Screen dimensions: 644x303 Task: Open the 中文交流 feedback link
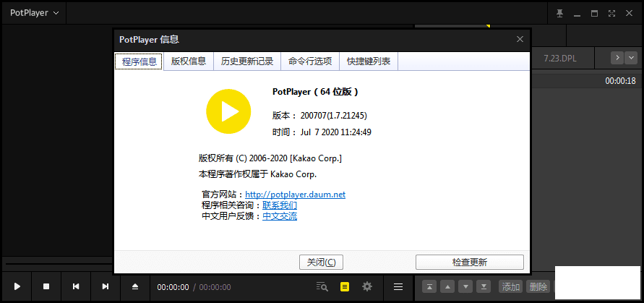280,215
